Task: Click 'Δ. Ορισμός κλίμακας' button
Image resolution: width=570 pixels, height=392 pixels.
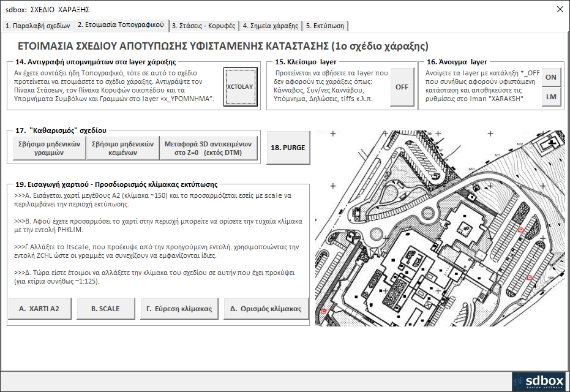Action: (x=266, y=309)
